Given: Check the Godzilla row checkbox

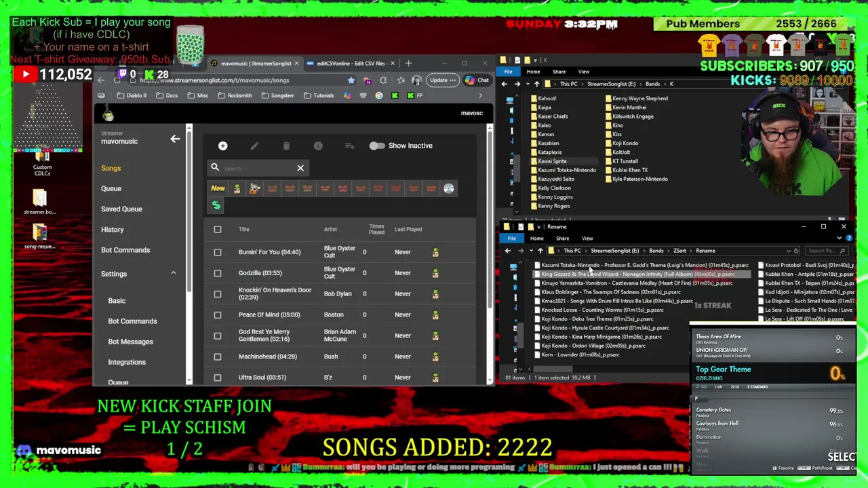Looking at the screenshot, I should [218, 273].
